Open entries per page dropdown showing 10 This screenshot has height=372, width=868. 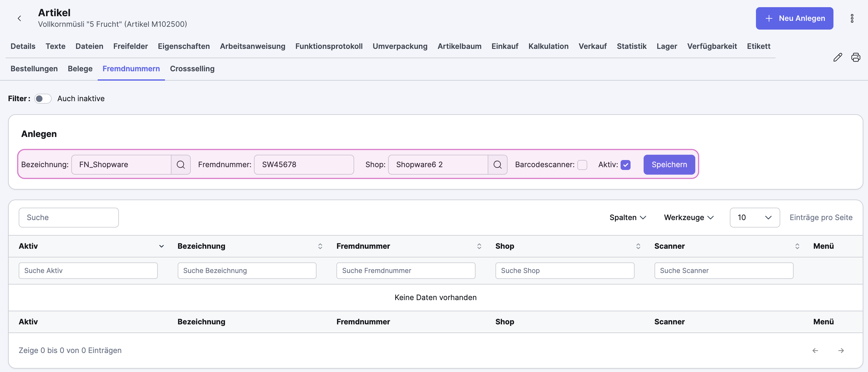754,217
